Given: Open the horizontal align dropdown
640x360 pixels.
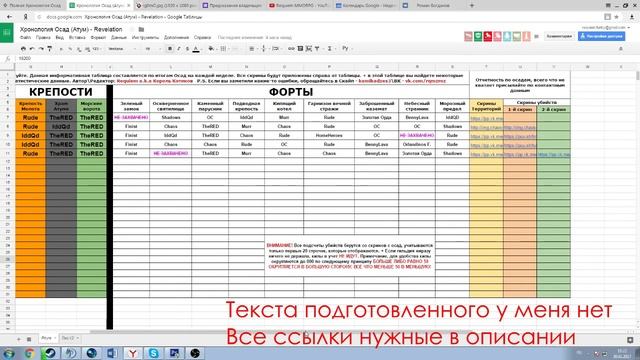Looking at the screenshot, I should click(253, 49).
